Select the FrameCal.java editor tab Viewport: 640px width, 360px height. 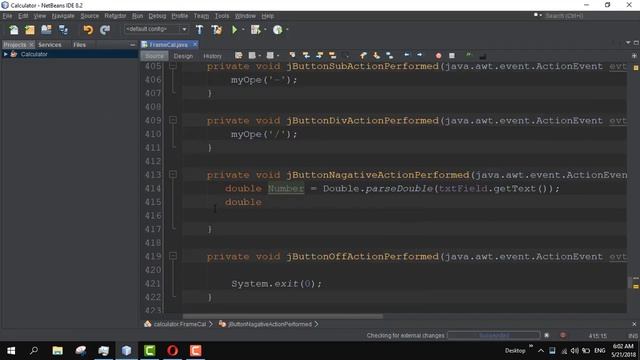click(168, 44)
